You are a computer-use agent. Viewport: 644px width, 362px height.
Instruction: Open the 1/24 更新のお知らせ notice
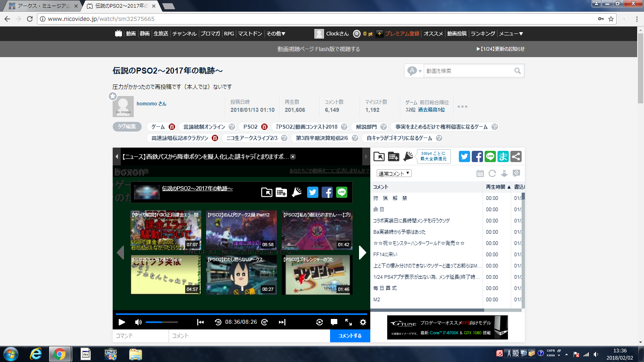click(500, 49)
